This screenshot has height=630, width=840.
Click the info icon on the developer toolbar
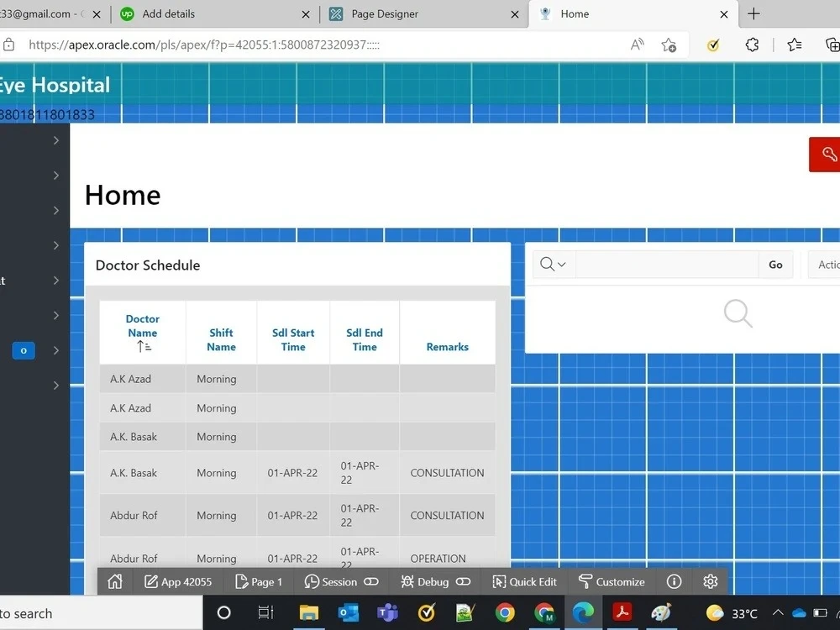click(673, 581)
